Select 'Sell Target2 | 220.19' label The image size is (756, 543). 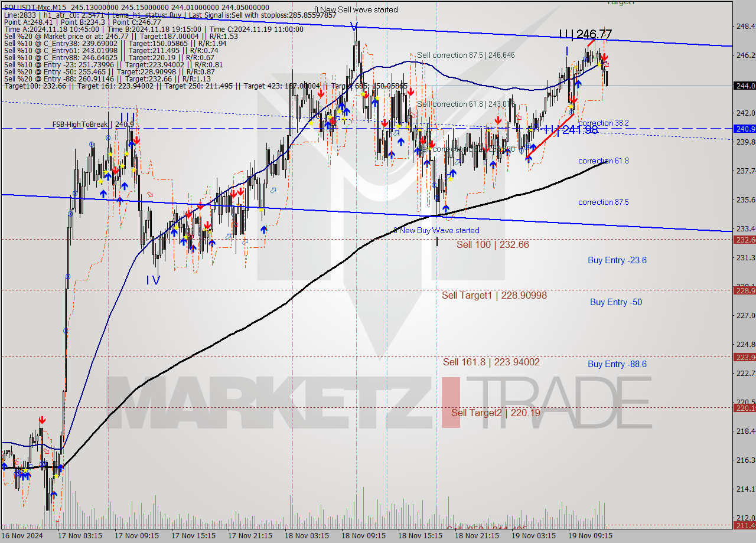[496, 413]
